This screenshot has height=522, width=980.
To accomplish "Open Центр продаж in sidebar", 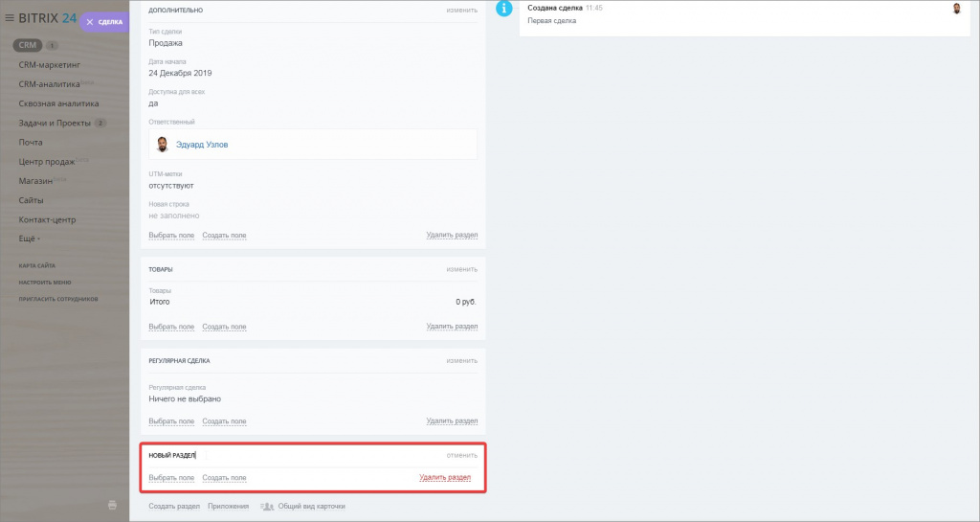I will point(47,161).
